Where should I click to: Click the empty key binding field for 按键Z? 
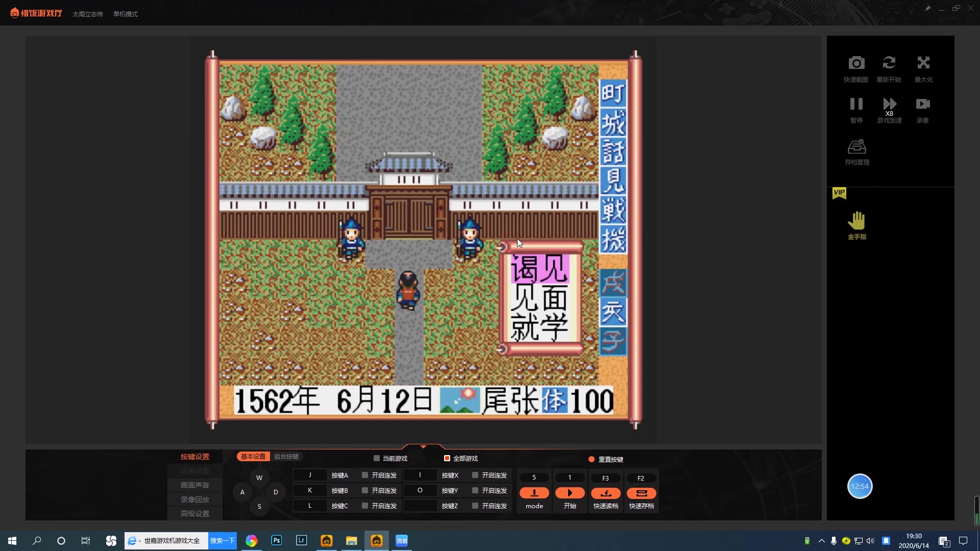click(x=420, y=506)
